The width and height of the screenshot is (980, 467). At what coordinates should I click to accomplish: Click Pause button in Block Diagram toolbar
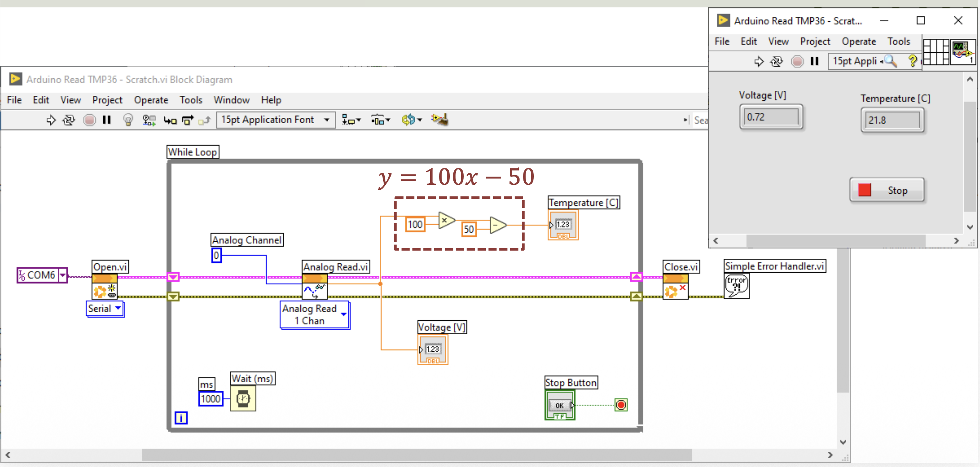pyautogui.click(x=106, y=120)
